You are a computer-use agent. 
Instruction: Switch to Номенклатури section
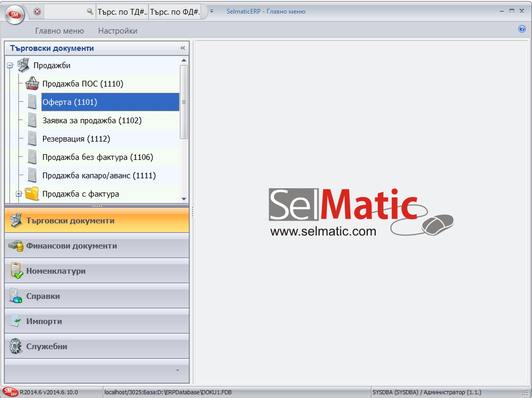point(97,271)
